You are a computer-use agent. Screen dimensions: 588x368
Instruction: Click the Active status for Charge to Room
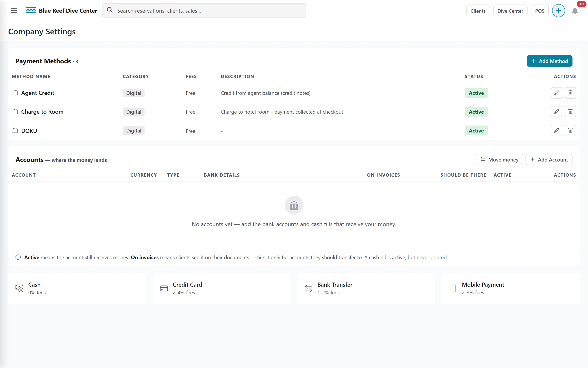point(476,112)
